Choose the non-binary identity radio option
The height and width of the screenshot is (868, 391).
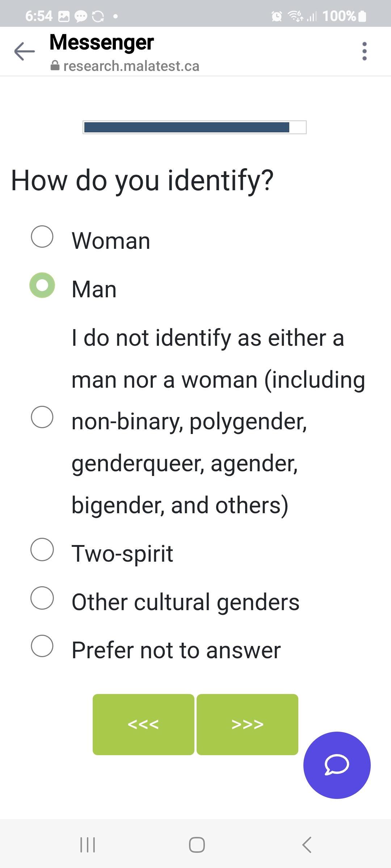click(42, 417)
